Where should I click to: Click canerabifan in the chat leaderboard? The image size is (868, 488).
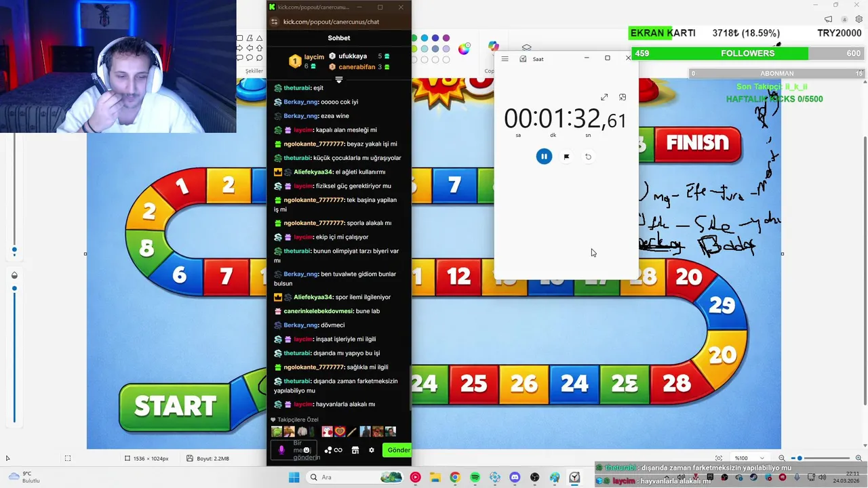tap(356, 67)
